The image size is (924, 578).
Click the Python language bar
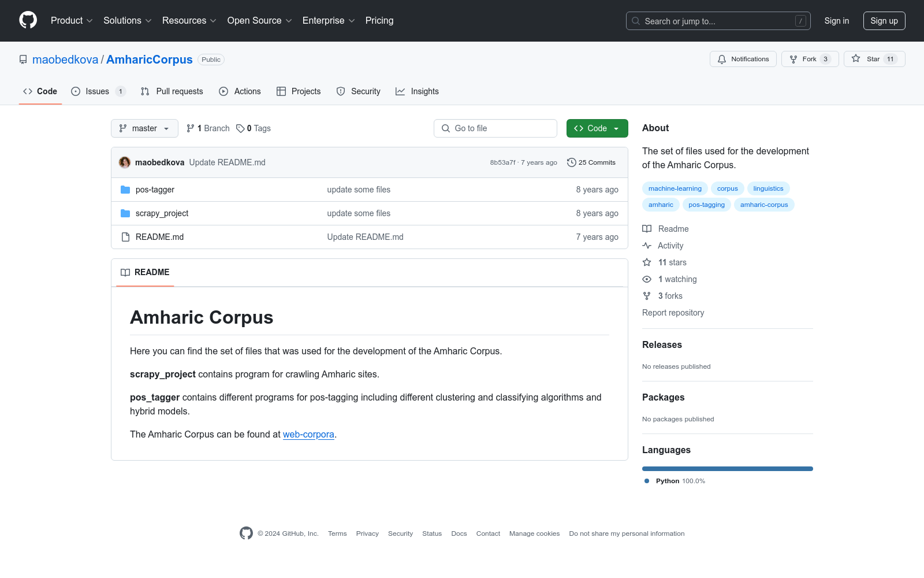728,469
